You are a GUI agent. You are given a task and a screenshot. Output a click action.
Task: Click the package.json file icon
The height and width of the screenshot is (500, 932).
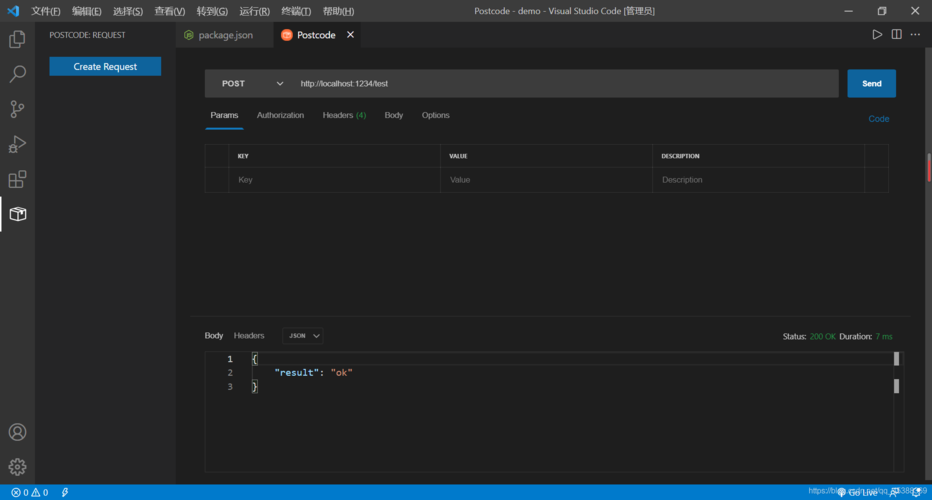(188, 35)
